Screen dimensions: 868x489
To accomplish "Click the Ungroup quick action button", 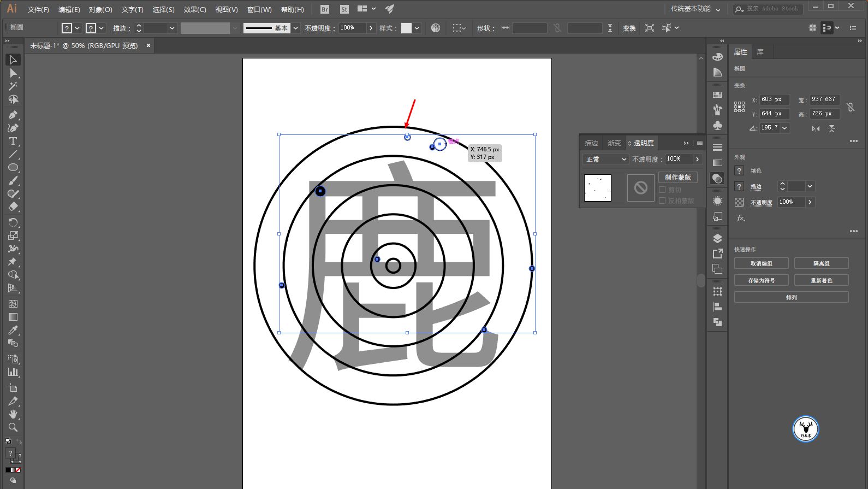I will pyautogui.click(x=761, y=263).
